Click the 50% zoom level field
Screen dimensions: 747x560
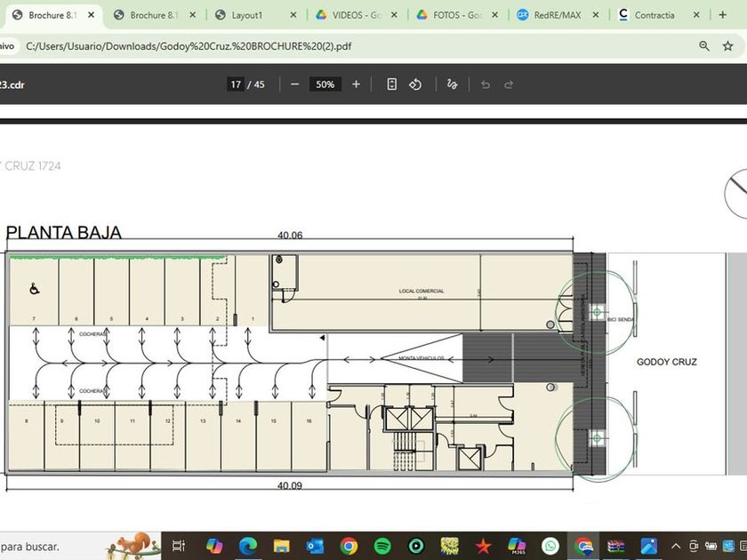325,84
